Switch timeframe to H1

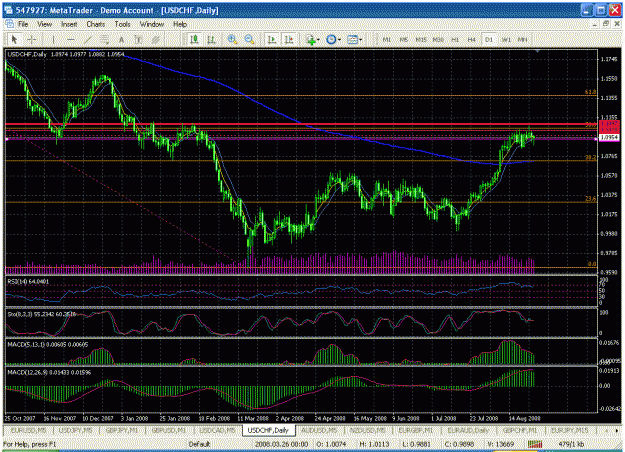(x=455, y=39)
